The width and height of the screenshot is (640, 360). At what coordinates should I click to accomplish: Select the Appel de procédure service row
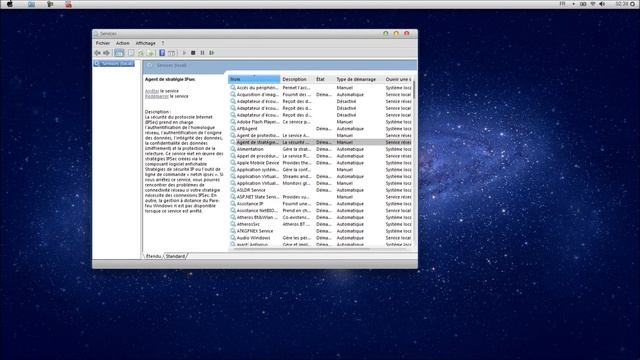[x=320, y=156]
